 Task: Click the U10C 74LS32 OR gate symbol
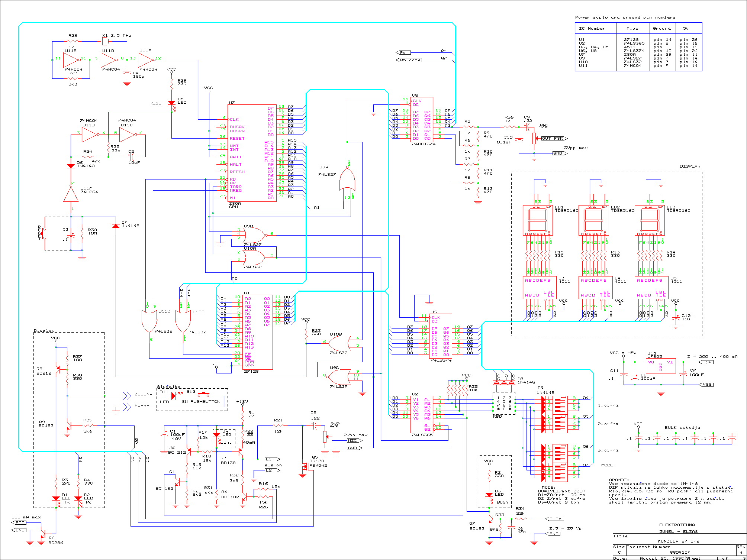coord(149,320)
